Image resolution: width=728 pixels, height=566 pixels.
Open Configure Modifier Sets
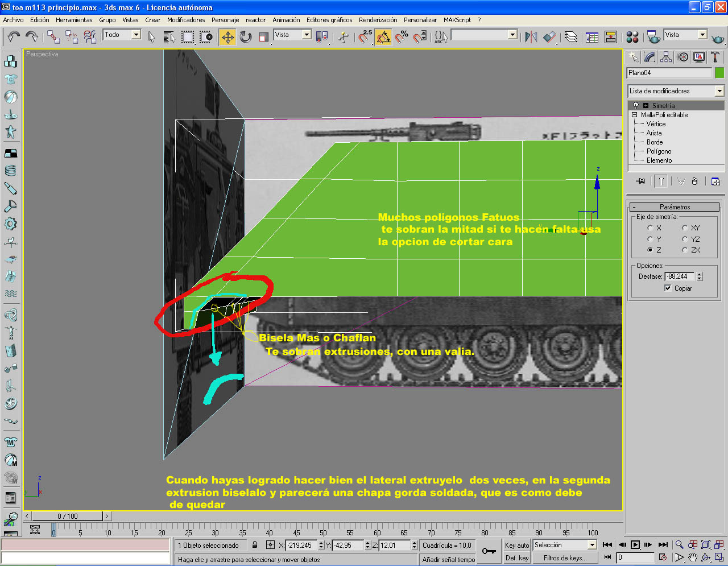click(715, 181)
